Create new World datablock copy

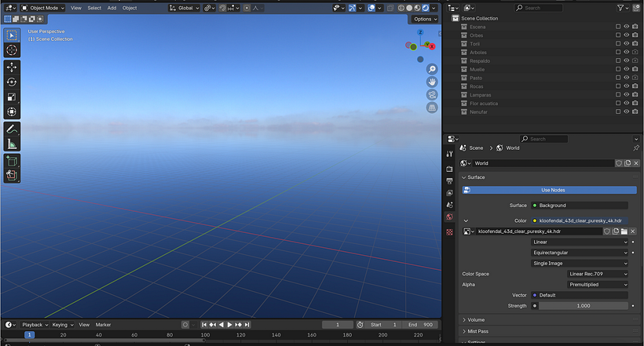[628, 163]
